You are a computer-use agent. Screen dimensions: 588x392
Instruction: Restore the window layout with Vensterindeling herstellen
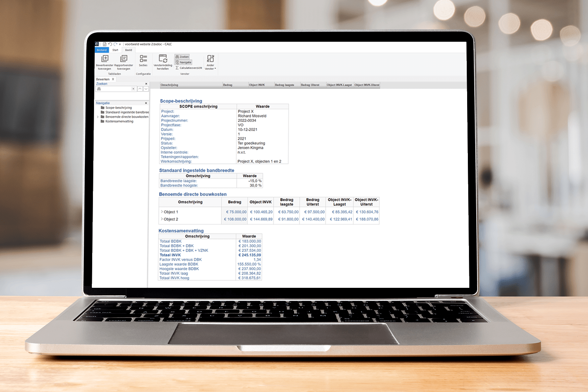163,62
